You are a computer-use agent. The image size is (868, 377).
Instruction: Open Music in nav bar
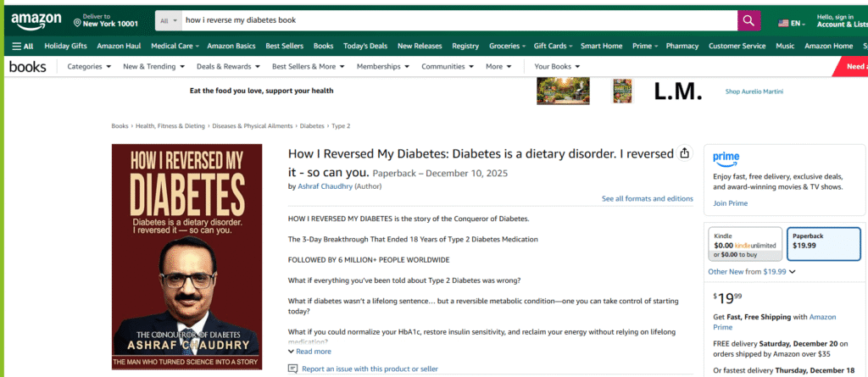(785, 46)
